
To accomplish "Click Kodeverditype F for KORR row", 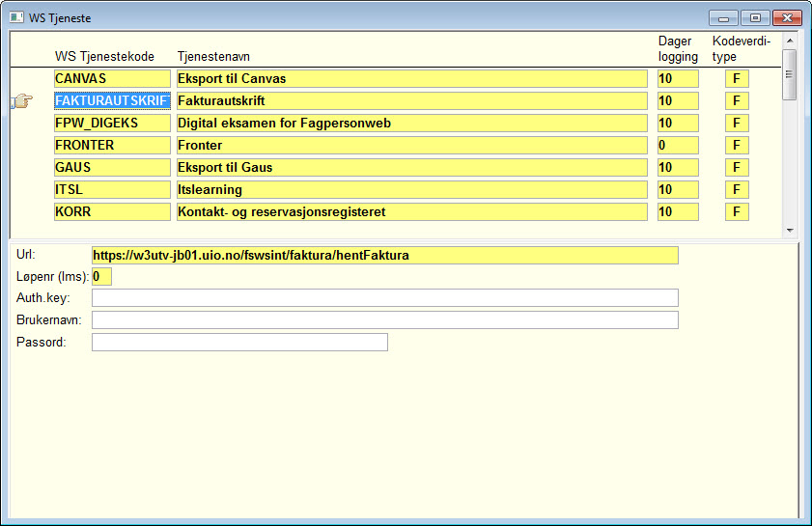I will click(x=737, y=211).
